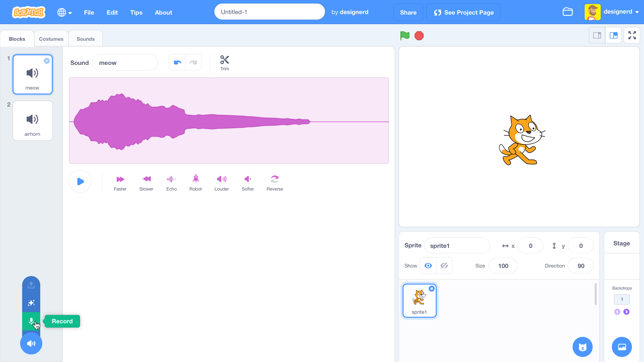
Task: Apply the Softer effect
Action: [x=248, y=183]
